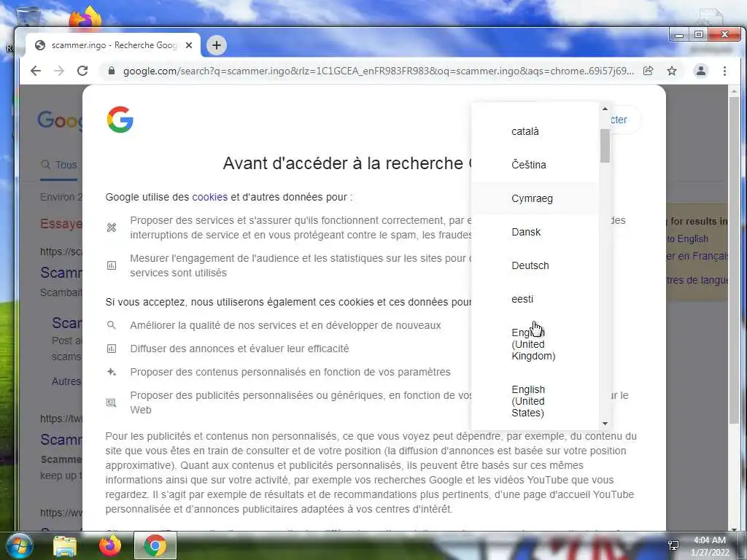The width and height of the screenshot is (747, 560).
Task: Select the scammer.ingo Recherche Google tab
Action: [x=113, y=45]
